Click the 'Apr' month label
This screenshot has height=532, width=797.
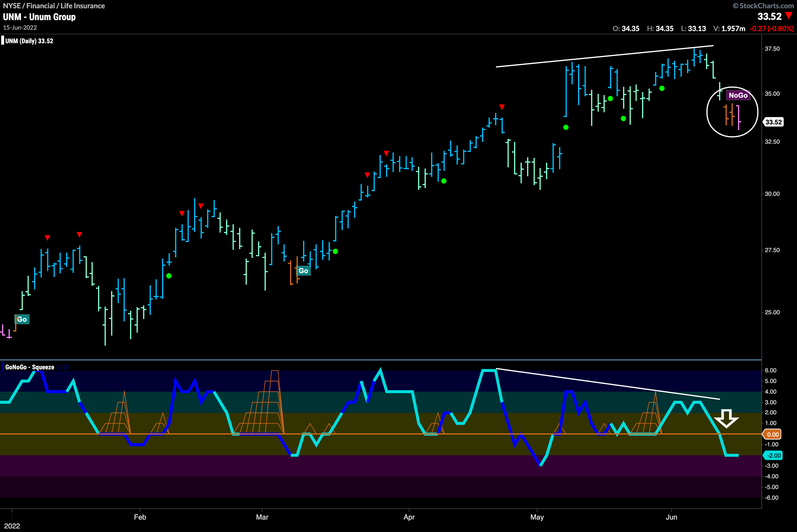pos(409,517)
